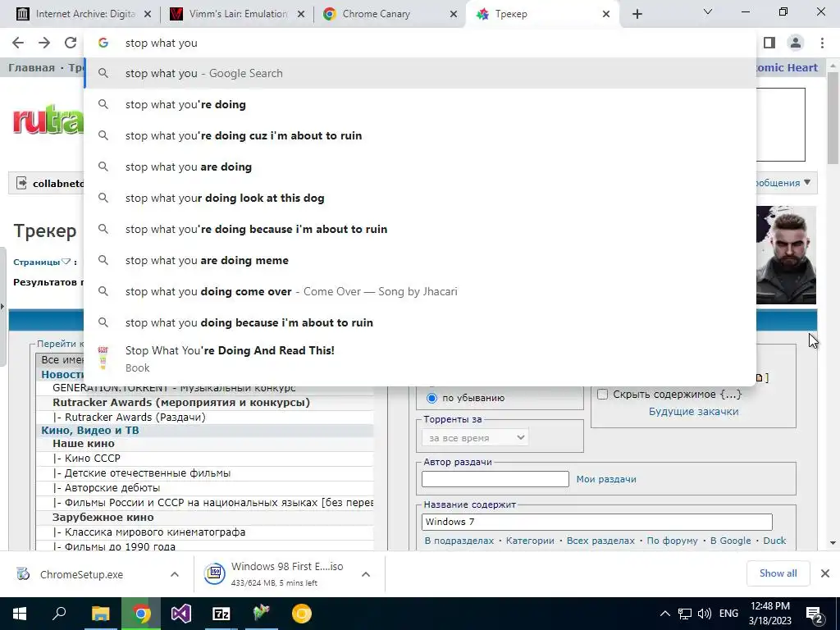Open Chrome side panel icon
Image resolution: width=840 pixels, height=630 pixels.
click(769, 43)
